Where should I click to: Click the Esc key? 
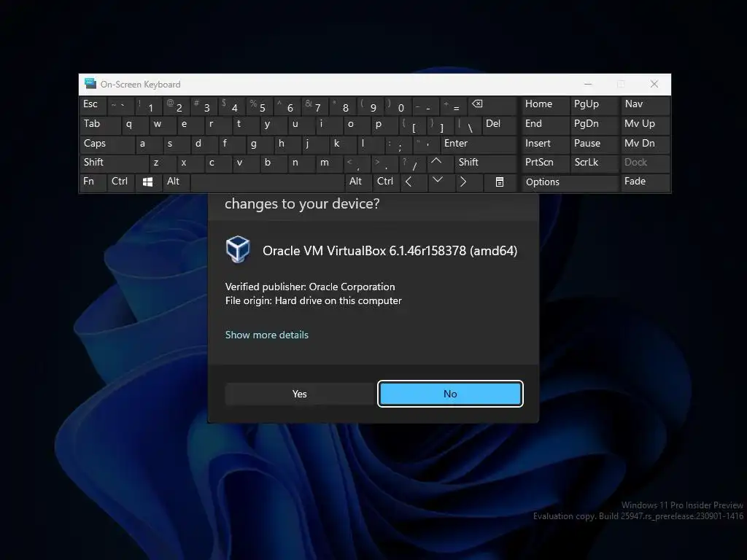point(93,105)
